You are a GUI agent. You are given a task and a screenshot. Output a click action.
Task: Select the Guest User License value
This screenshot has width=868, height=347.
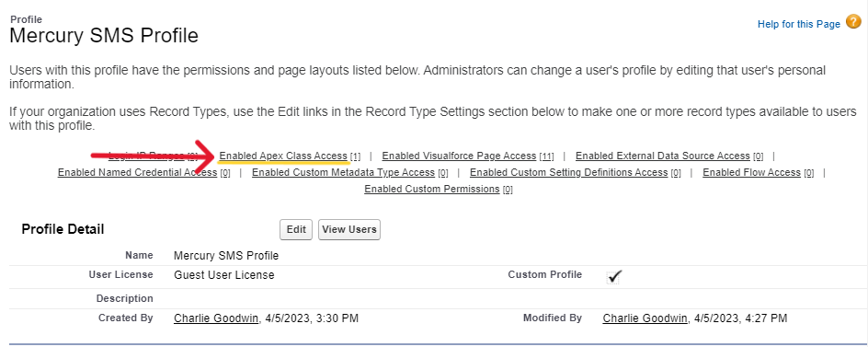click(223, 275)
